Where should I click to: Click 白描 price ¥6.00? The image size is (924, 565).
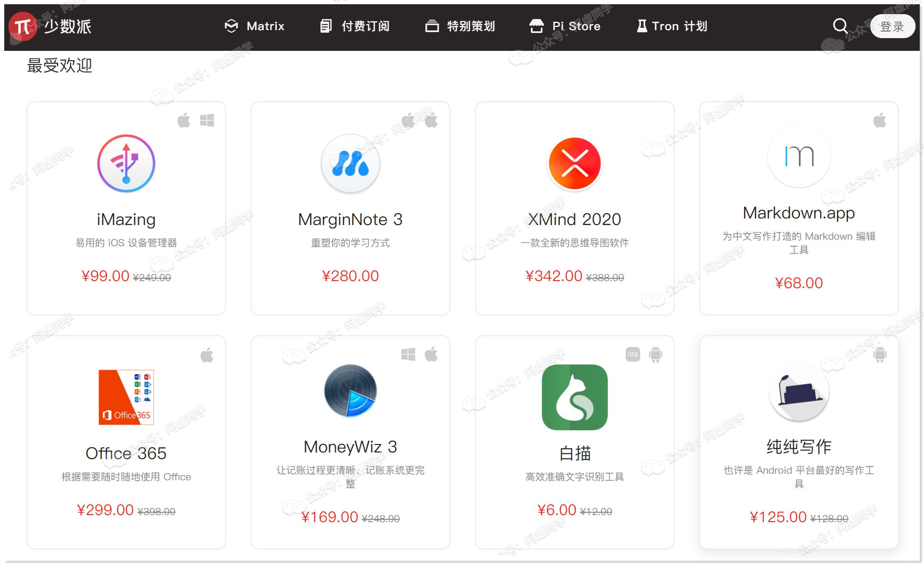click(557, 510)
